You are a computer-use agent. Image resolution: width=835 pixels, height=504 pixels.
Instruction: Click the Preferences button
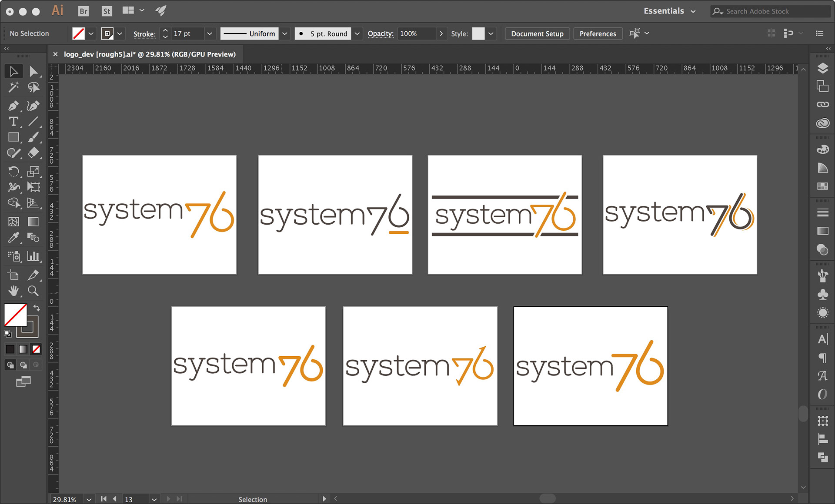598,33
